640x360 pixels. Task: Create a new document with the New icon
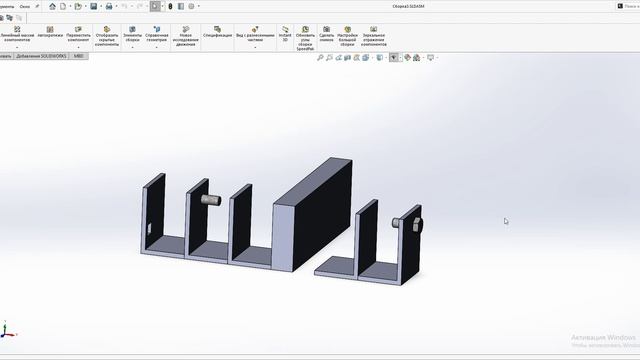(63, 6)
